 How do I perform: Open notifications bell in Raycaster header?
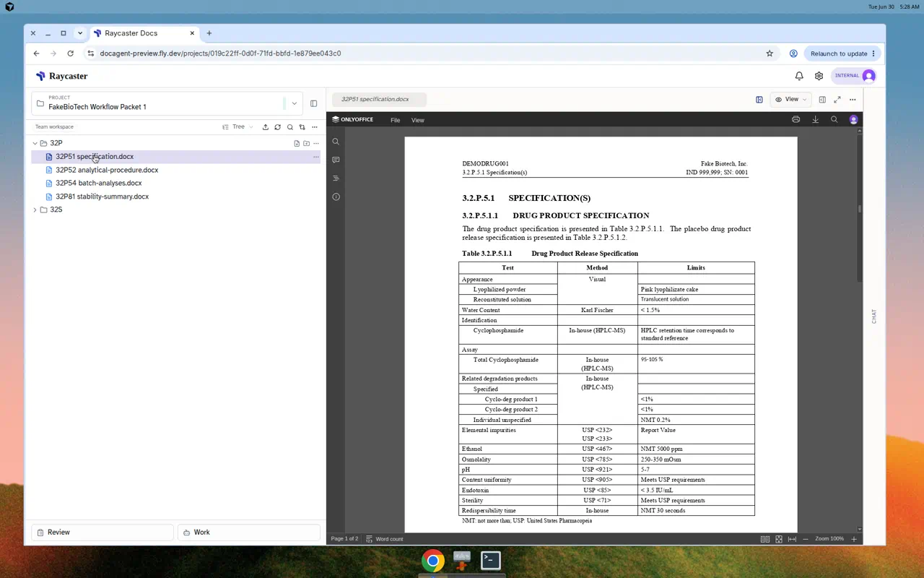799,76
